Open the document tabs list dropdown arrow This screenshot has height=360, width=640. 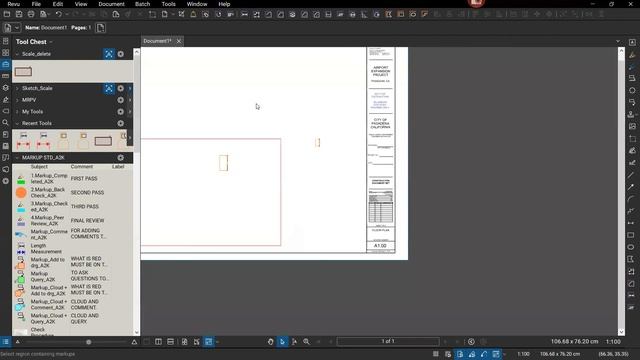pyautogui.click(x=618, y=41)
